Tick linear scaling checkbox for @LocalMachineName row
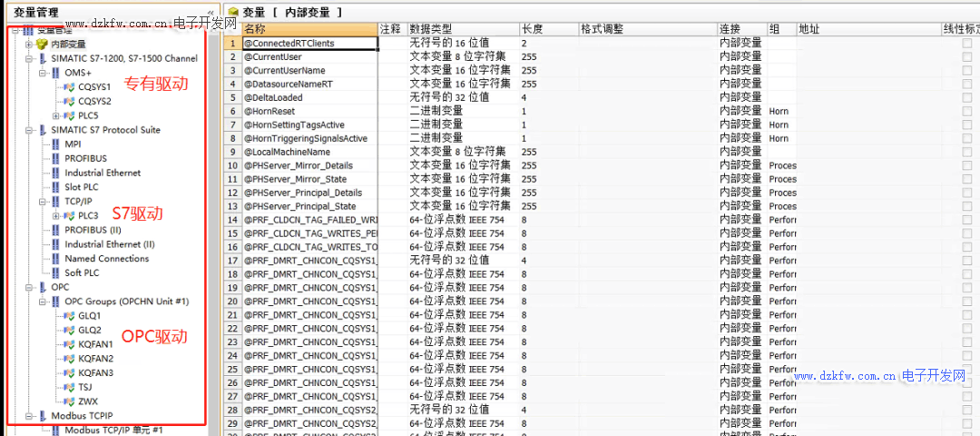 click(x=966, y=152)
